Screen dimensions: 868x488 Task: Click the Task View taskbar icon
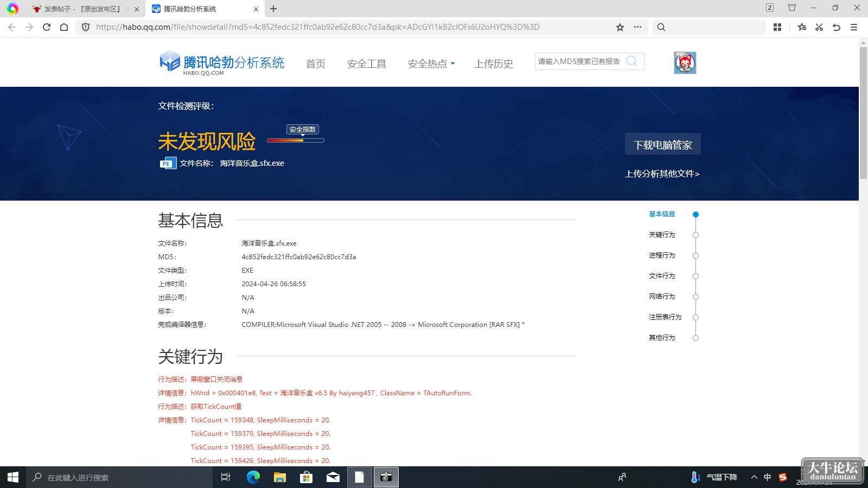pos(226,477)
